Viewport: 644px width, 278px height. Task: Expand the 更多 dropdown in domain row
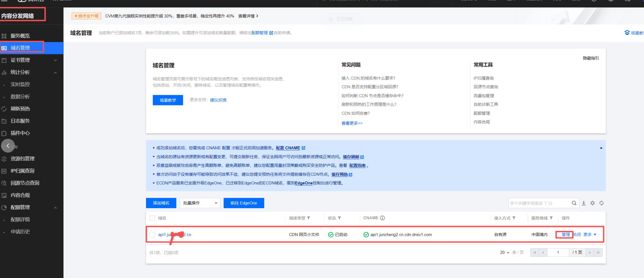click(590, 234)
